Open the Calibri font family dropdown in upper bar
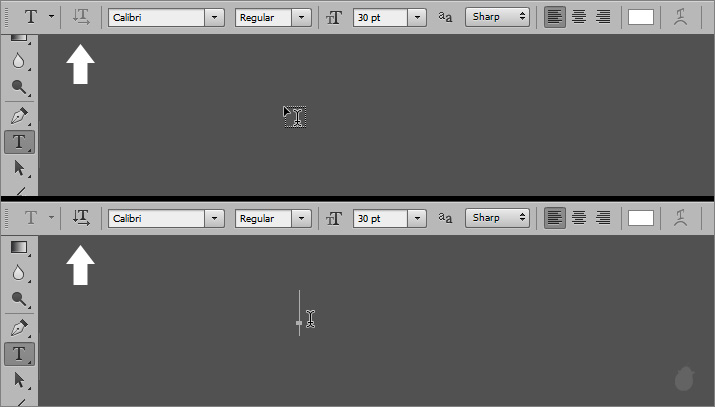Image resolution: width=715 pixels, height=407 pixels. [214, 18]
